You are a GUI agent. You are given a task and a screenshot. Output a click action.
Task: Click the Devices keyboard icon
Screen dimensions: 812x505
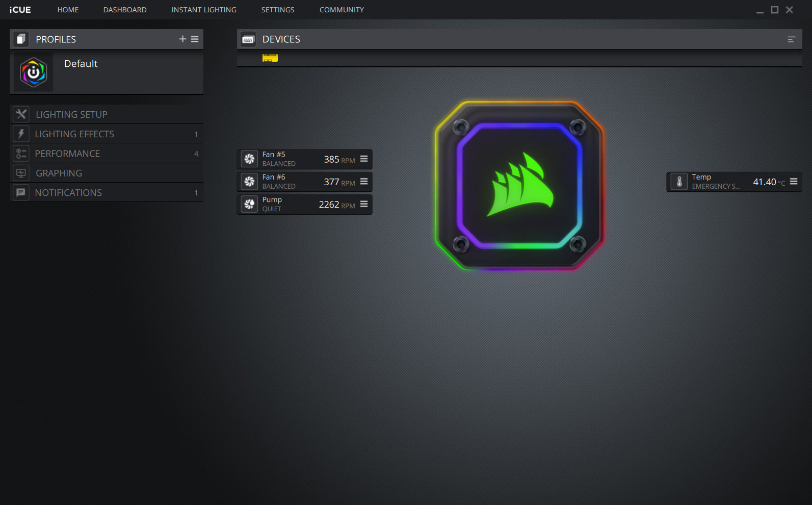(x=248, y=39)
